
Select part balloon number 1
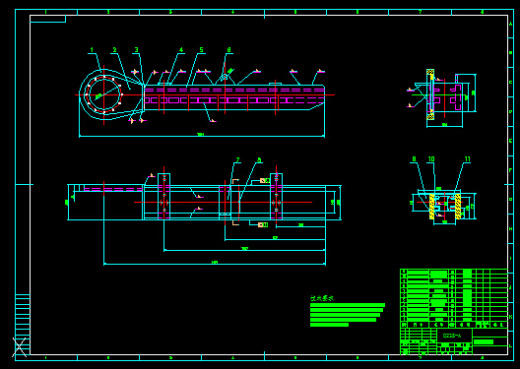click(x=92, y=50)
